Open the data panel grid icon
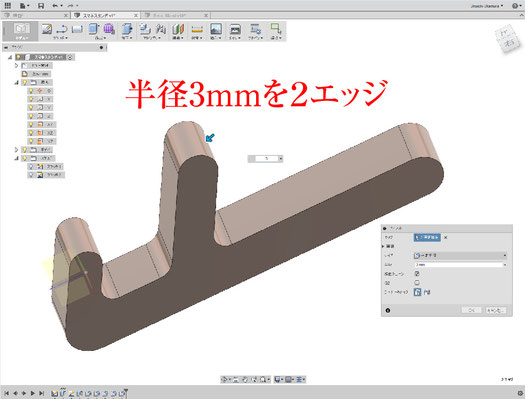Viewport: 525px width, 399px height. pos(7,5)
